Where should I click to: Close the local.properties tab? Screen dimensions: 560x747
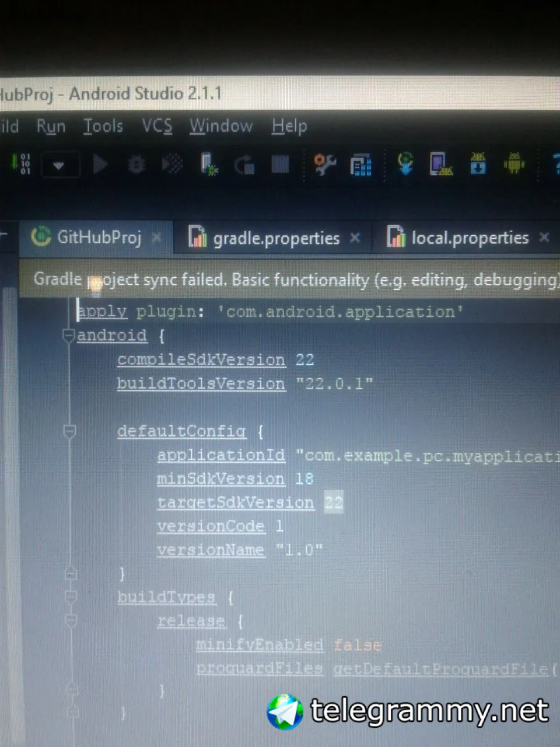[x=544, y=237]
